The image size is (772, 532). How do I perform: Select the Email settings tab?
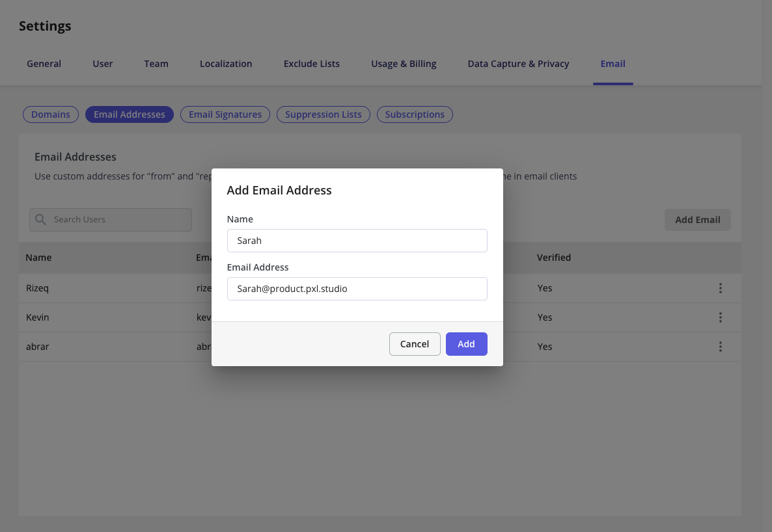point(613,64)
